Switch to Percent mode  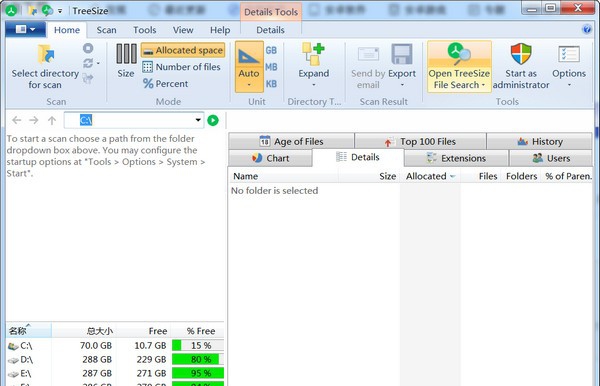165,84
